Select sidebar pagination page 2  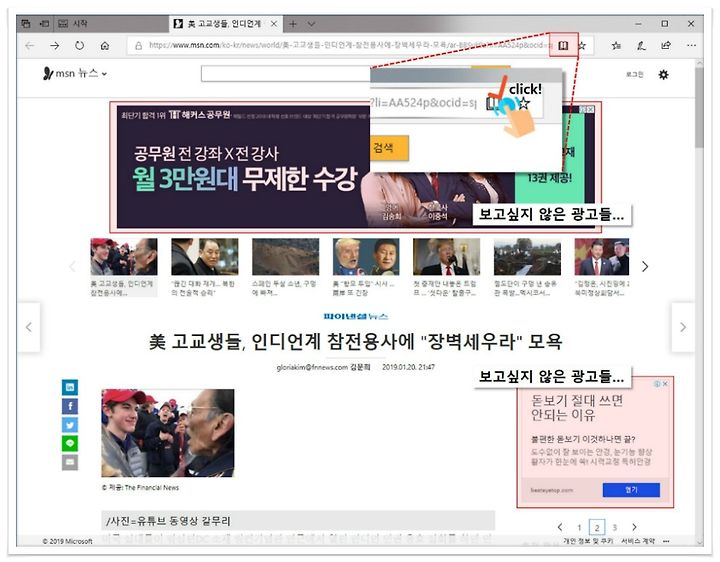click(x=596, y=528)
